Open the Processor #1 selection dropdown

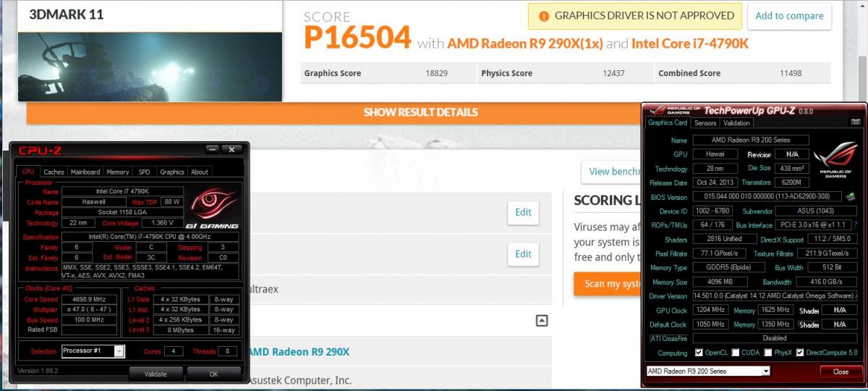(x=93, y=351)
